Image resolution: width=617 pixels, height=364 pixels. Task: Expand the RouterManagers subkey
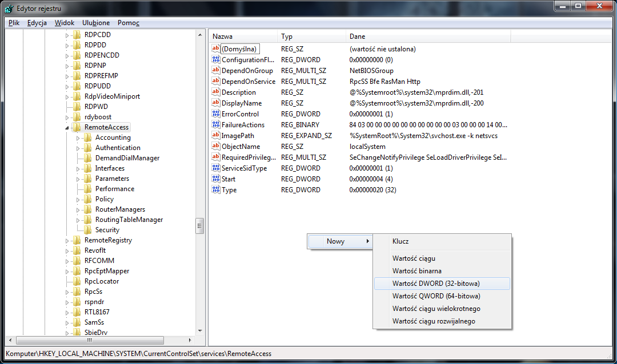78,209
